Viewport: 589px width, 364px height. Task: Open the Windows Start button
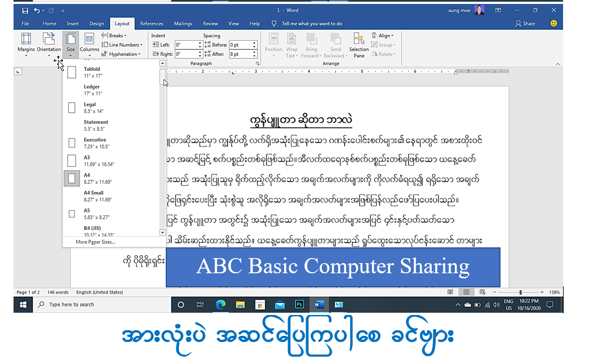(23, 305)
